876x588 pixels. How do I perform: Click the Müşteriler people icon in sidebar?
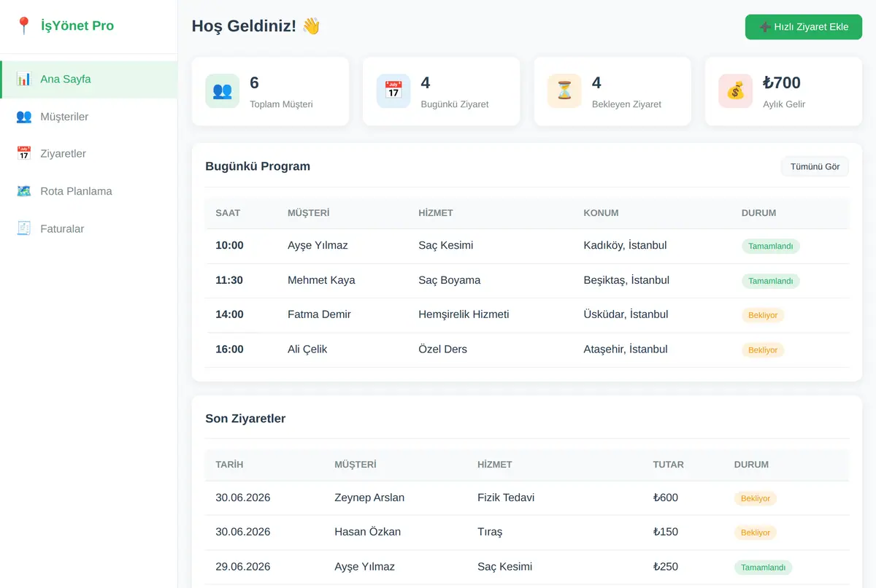point(24,117)
